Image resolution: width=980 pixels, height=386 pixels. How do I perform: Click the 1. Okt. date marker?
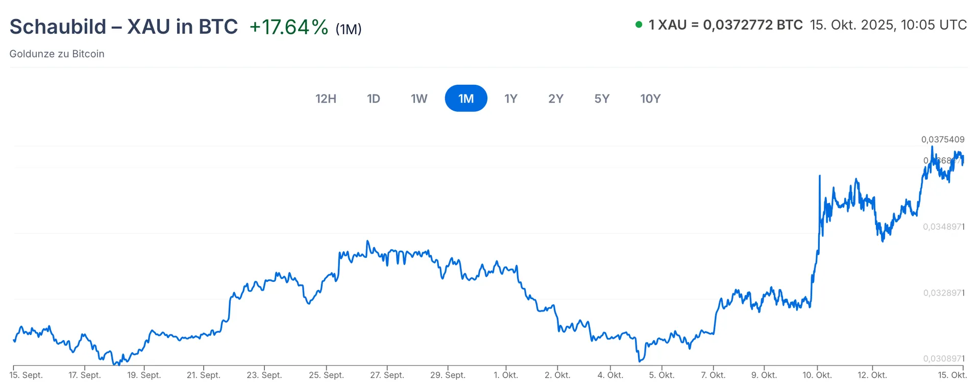pyautogui.click(x=505, y=375)
